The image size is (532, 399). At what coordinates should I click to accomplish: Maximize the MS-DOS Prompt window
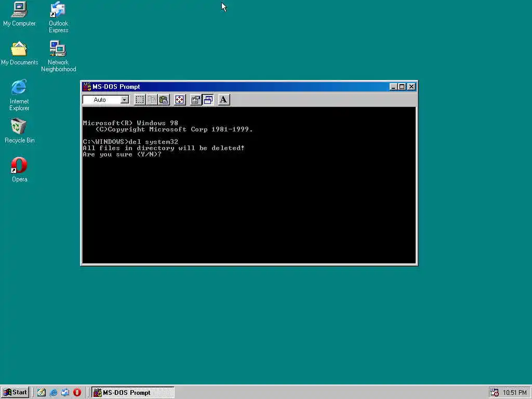pyautogui.click(x=402, y=87)
